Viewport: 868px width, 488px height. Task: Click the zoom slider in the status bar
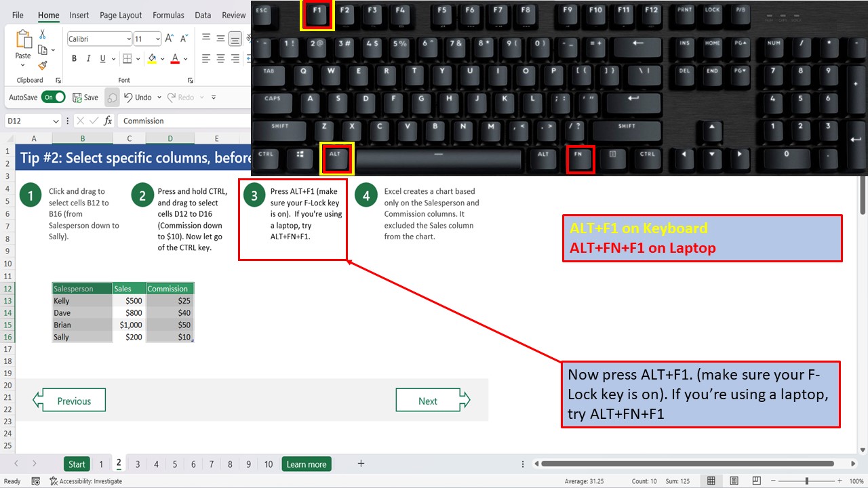pyautogui.click(x=807, y=480)
